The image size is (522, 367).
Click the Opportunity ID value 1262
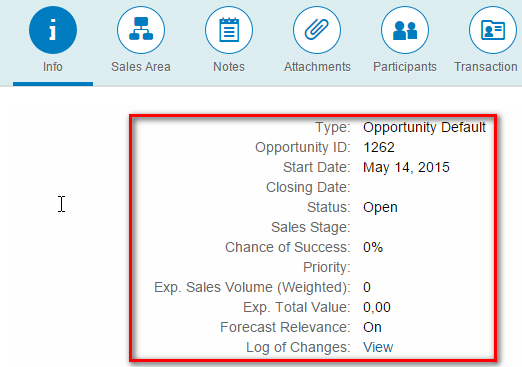pos(379,147)
